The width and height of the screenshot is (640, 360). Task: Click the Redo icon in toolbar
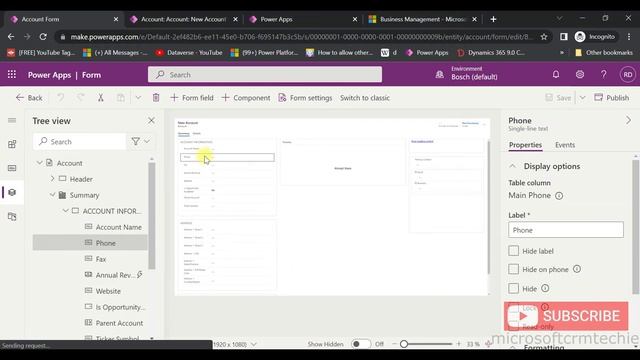click(x=80, y=98)
